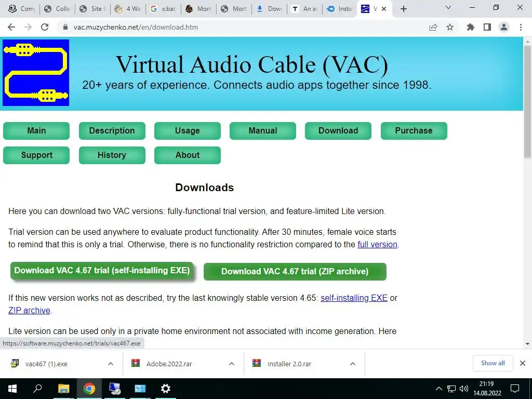Close the active VAC tab

384,9
